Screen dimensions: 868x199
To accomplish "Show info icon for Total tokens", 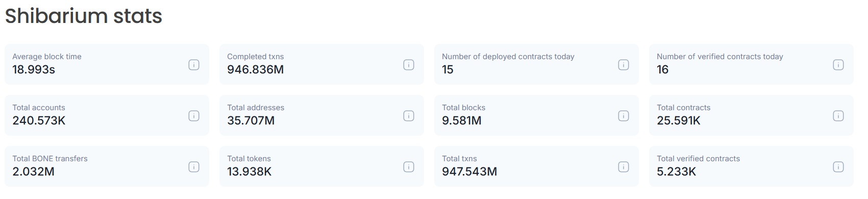I will (x=409, y=167).
